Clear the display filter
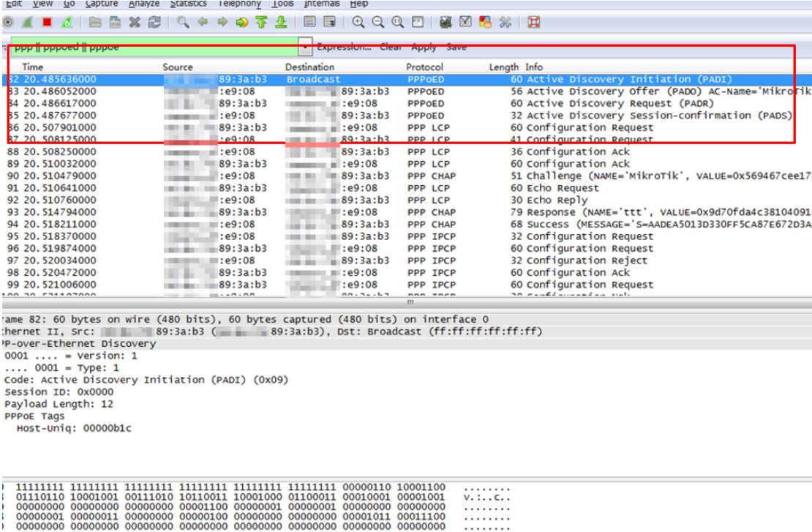 coord(391,47)
